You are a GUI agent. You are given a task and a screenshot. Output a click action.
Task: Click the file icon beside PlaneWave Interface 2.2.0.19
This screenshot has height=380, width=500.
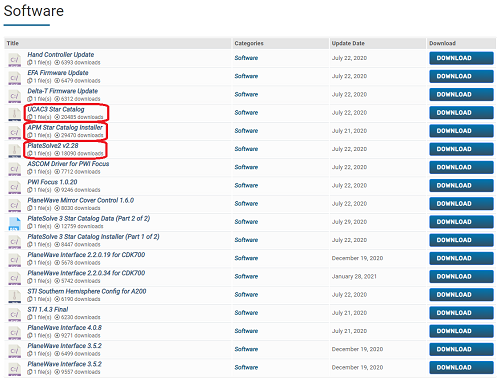pos(15,260)
